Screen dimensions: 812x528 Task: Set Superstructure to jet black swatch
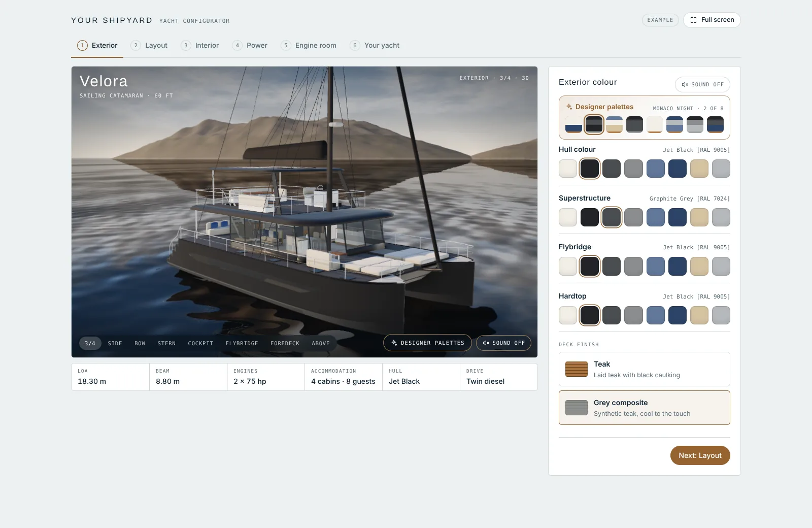(x=590, y=217)
